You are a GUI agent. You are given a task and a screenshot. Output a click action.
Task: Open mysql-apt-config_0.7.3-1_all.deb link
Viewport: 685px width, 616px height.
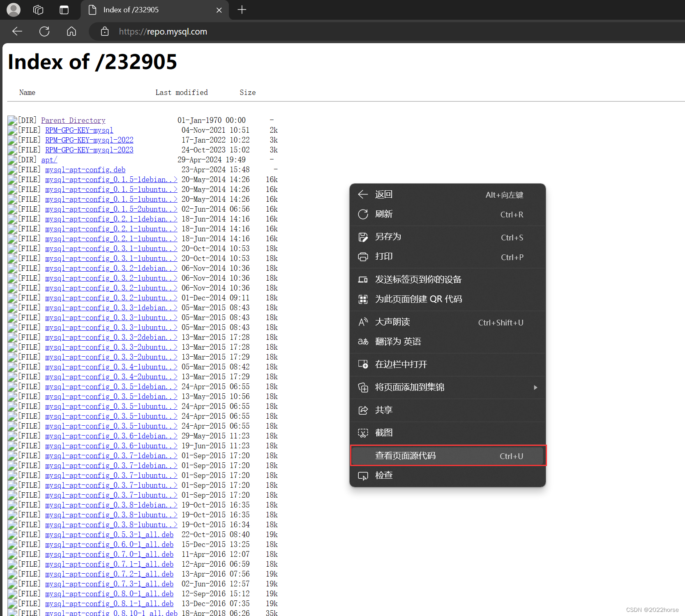(x=109, y=584)
